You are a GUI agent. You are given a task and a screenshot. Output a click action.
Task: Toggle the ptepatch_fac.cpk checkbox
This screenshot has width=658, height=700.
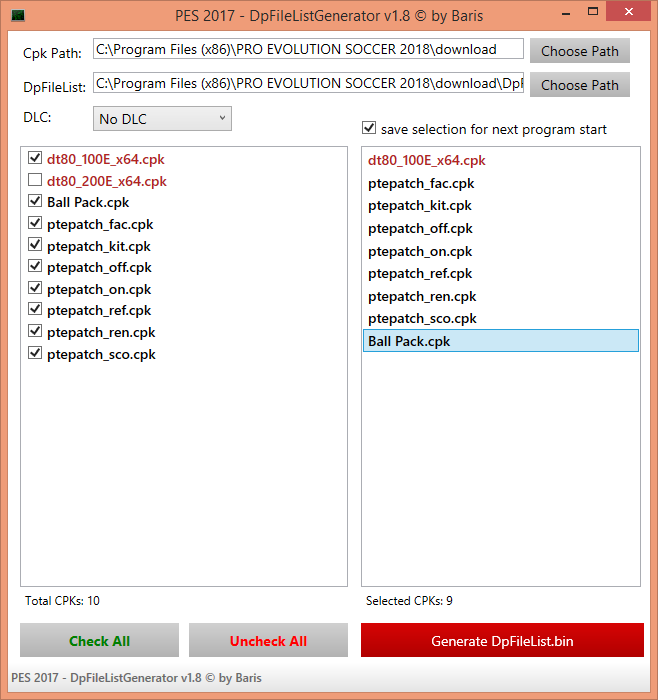click(x=35, y=223)
